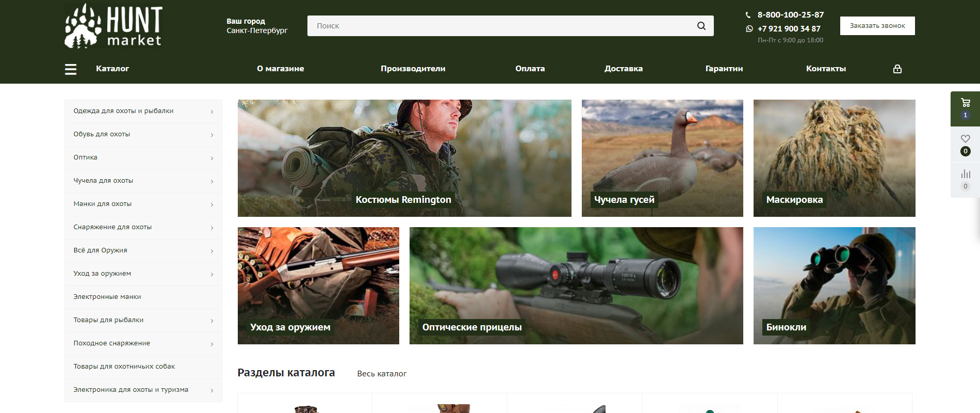Screen dimensions: 980x413
Task: Expand Манки для охоты chevron
Action: click(x=212, y=204)
